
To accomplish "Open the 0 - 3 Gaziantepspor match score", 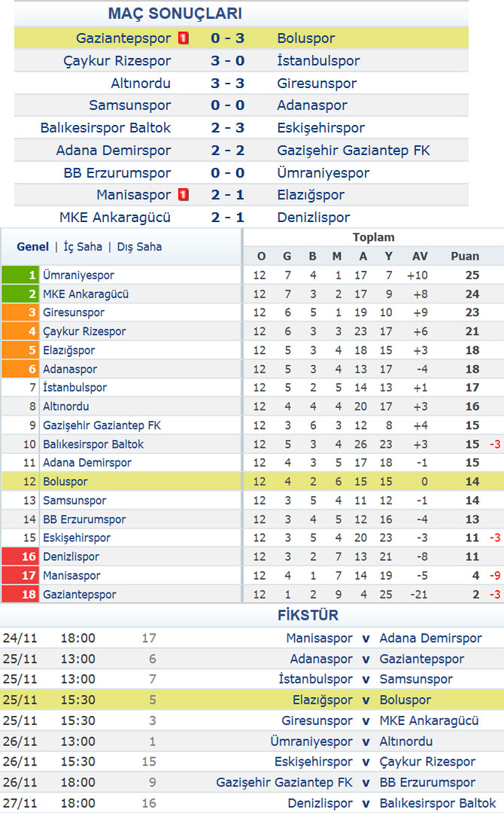I will [227, 38].
